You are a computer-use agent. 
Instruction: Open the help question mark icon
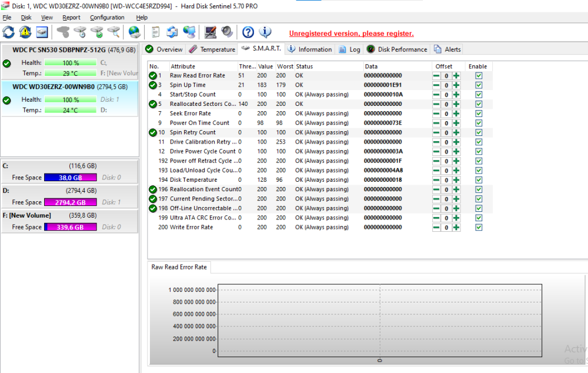pos(246,32)
